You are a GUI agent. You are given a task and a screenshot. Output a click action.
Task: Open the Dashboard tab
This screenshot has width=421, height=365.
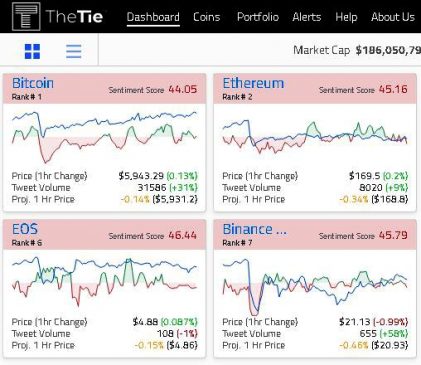pyautogui.click(x=153, y=17)
